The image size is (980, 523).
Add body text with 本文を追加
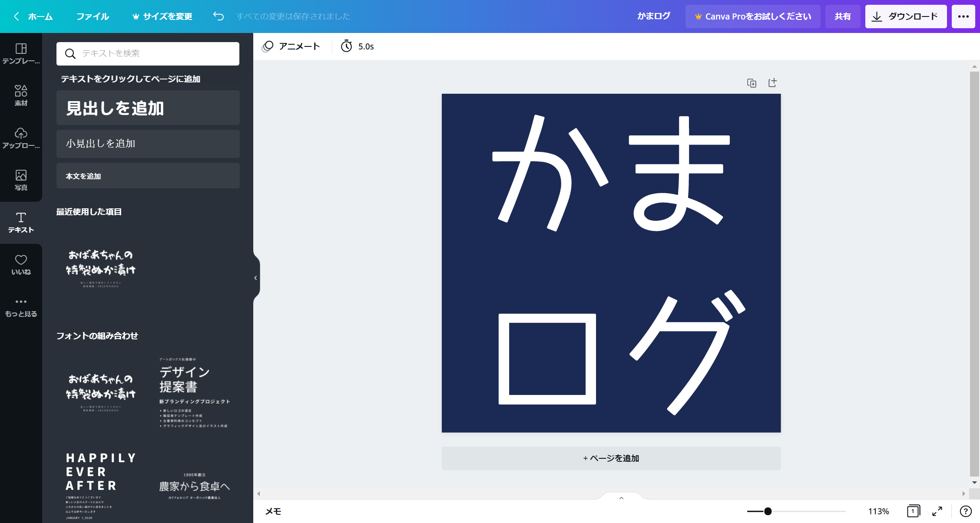tap(148, 176)
